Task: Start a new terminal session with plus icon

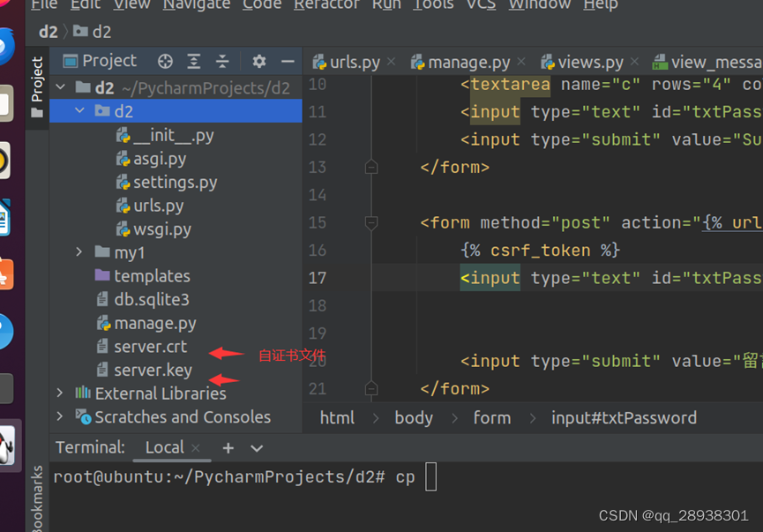Action: coord(228,448)
